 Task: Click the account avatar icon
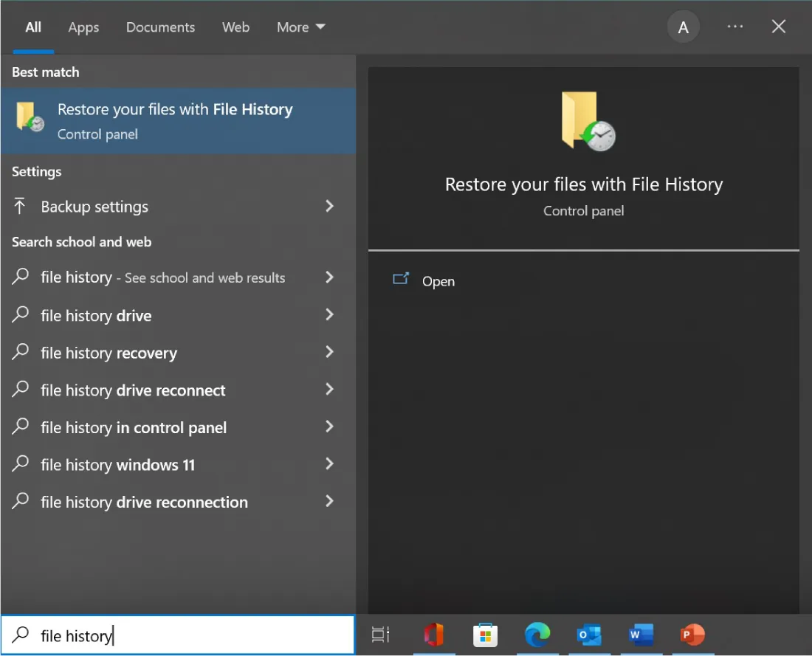[684, 27]
